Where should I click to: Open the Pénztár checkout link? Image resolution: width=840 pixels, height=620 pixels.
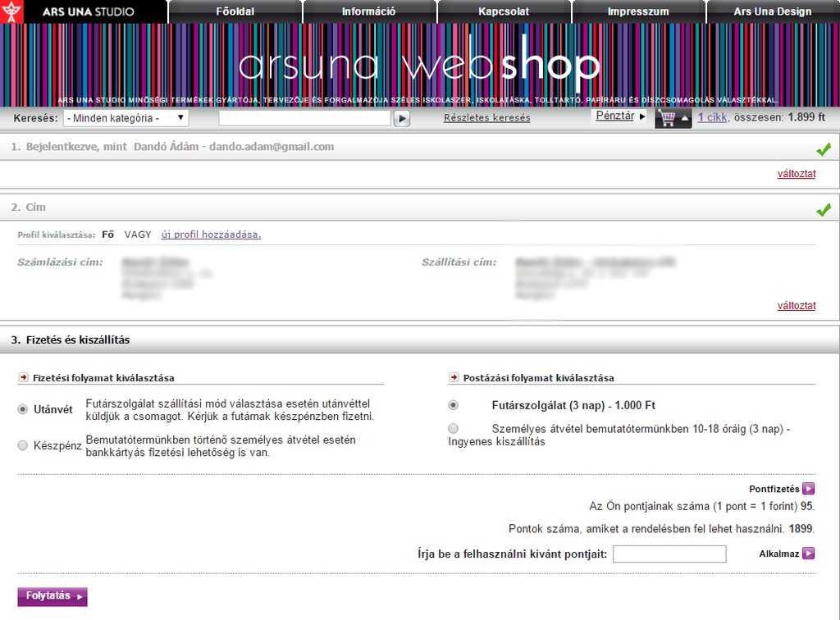pos(614,116)
